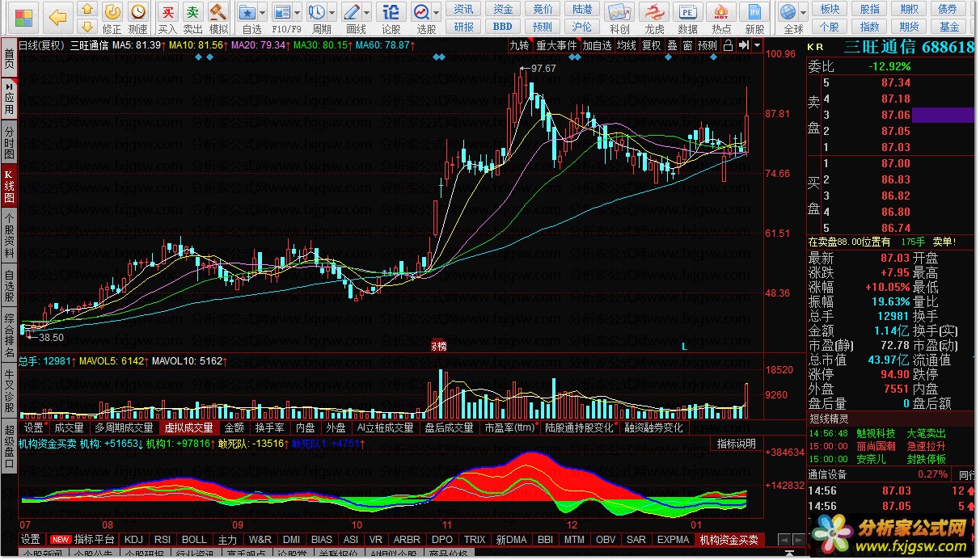Toggle 复权 price adjustment

pyautogui.click(x=652, y=45)
